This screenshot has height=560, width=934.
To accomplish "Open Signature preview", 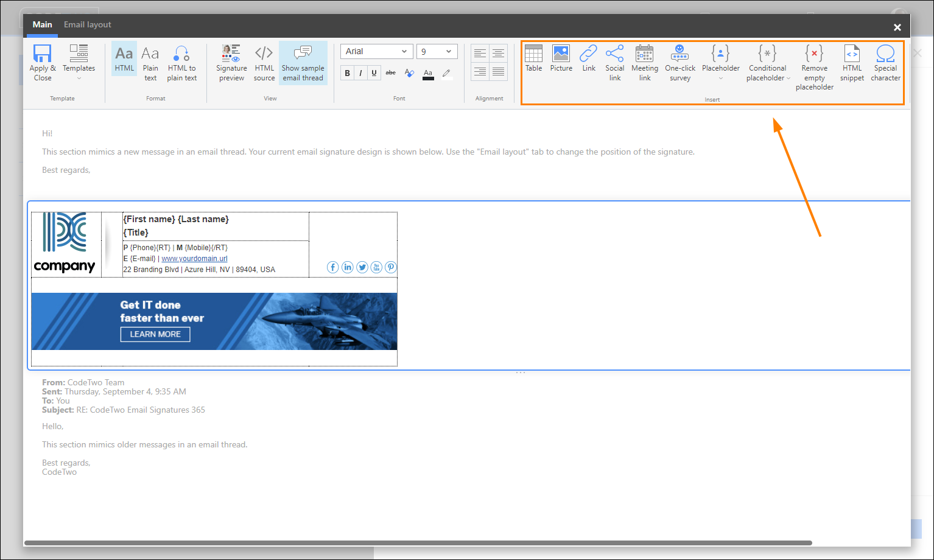I will pos(231,63).
